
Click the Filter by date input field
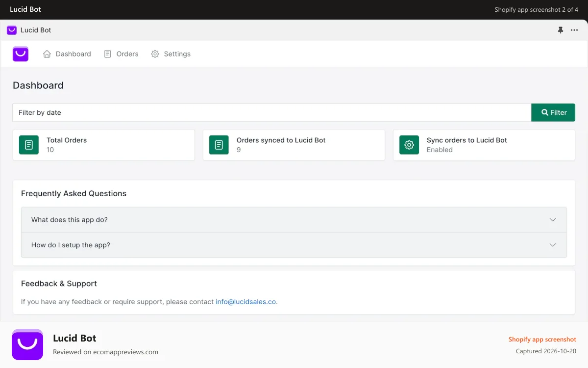[272, 112]
